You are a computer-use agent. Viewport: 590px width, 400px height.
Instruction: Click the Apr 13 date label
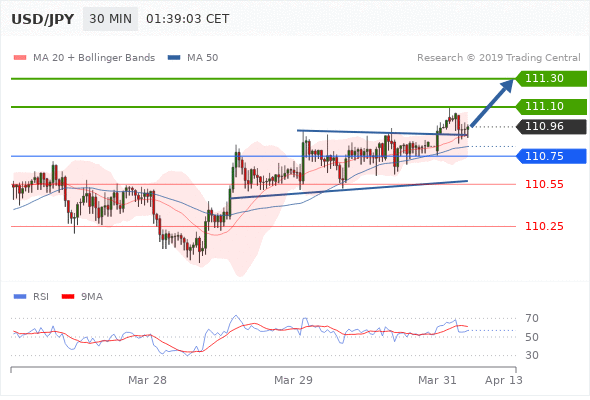tap(504, 380)
